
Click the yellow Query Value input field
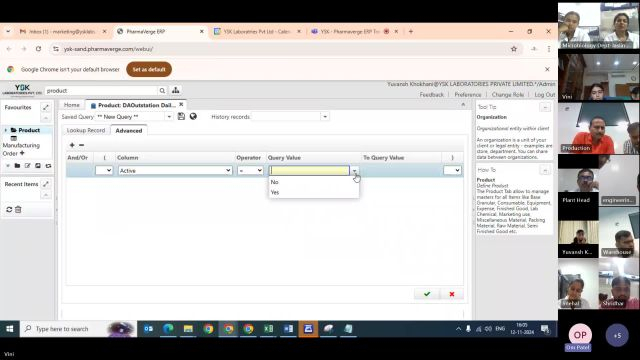[x=309, y=171]
